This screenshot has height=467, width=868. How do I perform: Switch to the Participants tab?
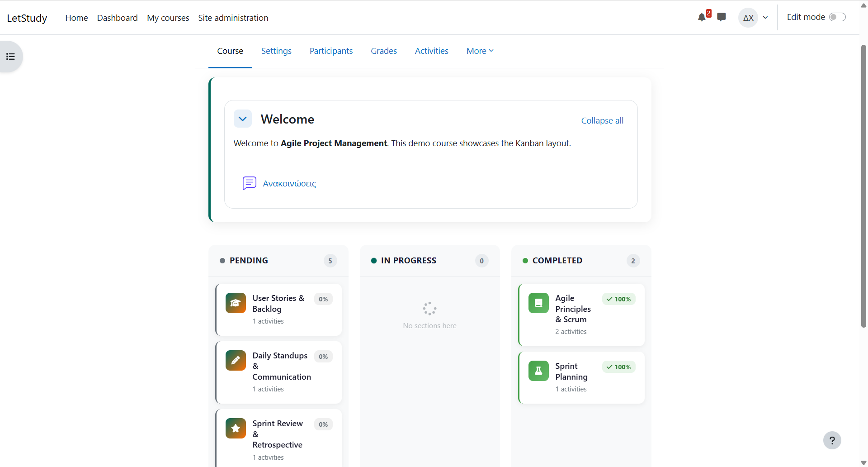click(x=331, y=51)
